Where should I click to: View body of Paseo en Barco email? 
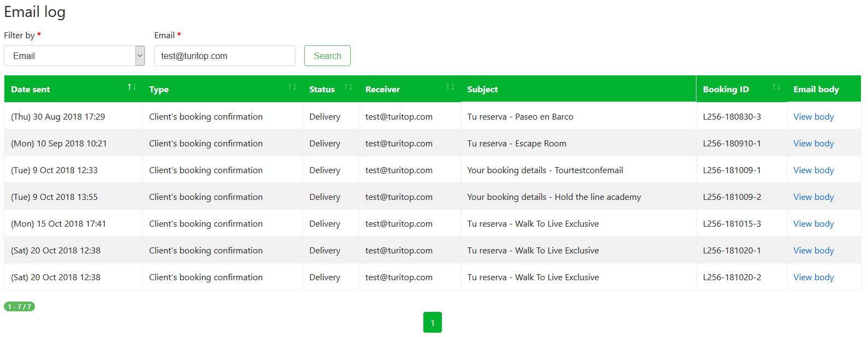813,117
